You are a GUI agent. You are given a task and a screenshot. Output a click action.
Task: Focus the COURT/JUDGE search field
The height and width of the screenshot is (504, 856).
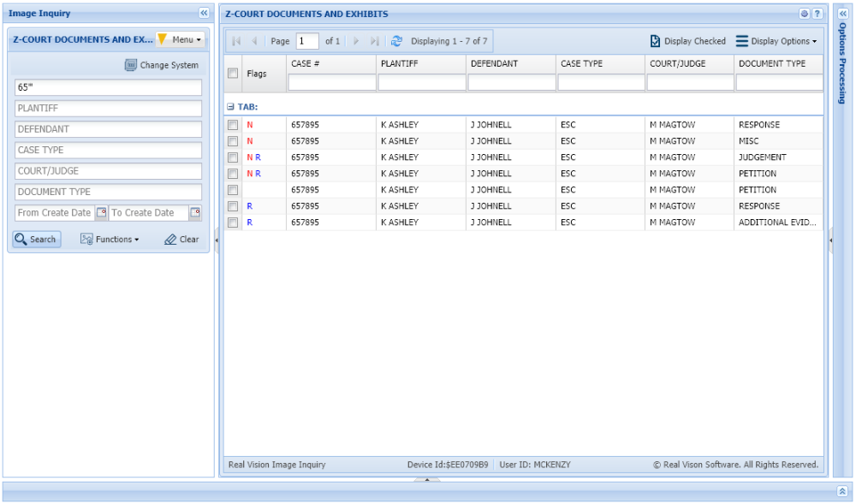pos(108,171)
